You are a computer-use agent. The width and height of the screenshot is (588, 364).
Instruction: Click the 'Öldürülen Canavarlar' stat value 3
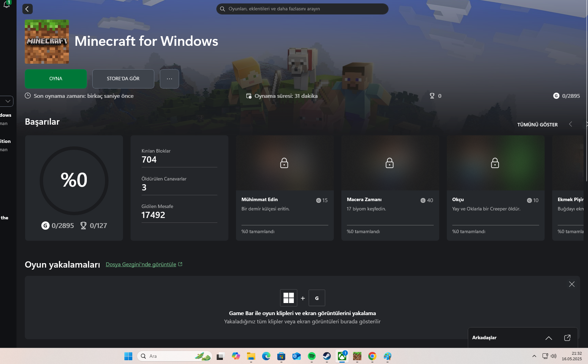tap(144, 188)
